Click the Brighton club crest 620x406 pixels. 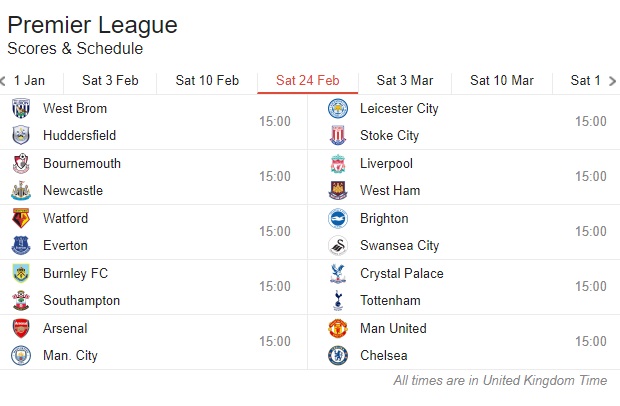338,219
